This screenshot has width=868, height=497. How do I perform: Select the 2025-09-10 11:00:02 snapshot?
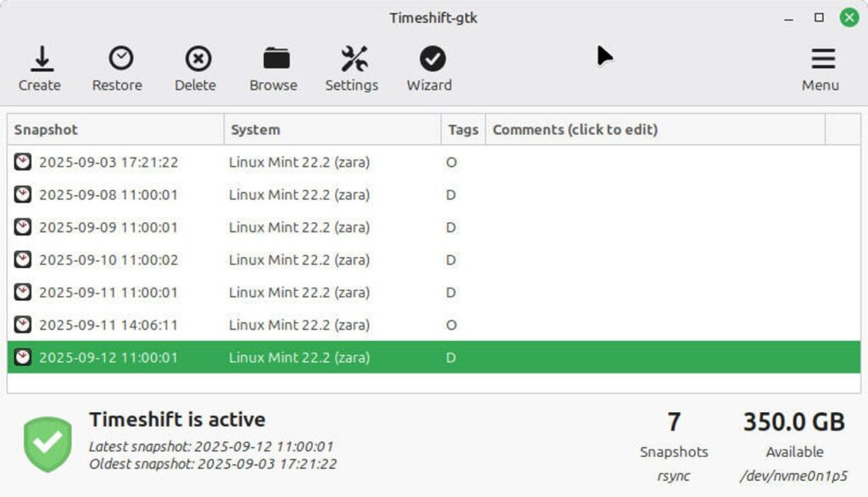(x=108, y=260)
